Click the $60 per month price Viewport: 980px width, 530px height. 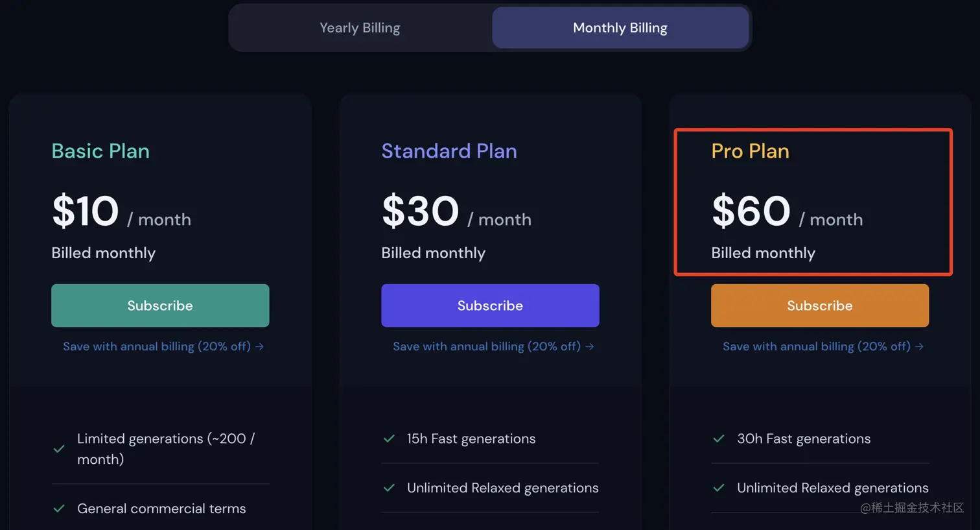click(751, 211)
